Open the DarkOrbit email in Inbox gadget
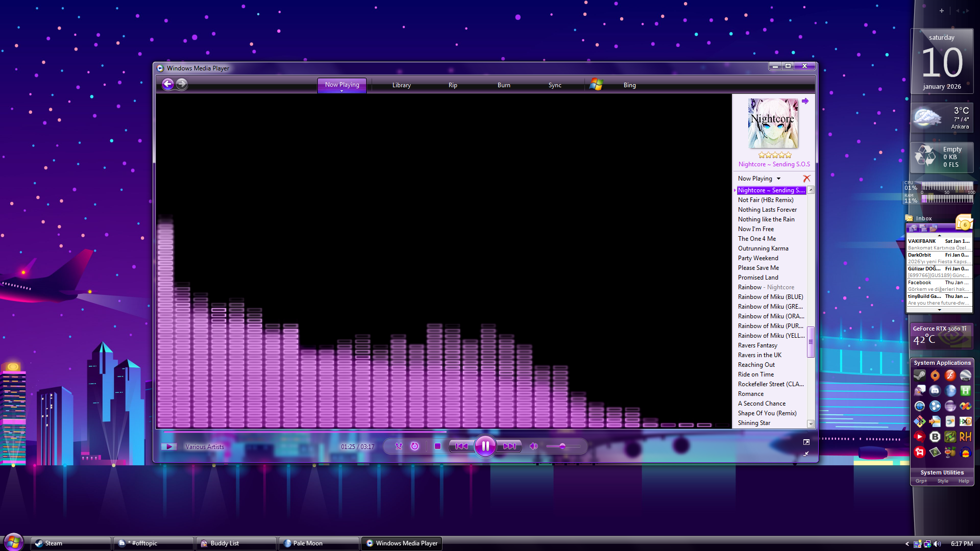980x551 pixels. (x=939, y=258)
